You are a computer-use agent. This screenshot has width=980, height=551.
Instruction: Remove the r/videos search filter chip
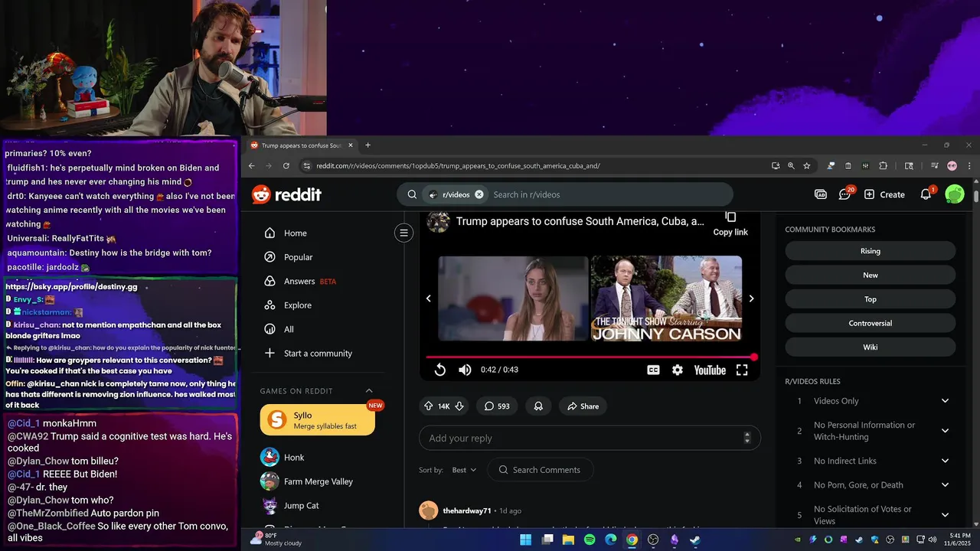(x=479, y=194)
